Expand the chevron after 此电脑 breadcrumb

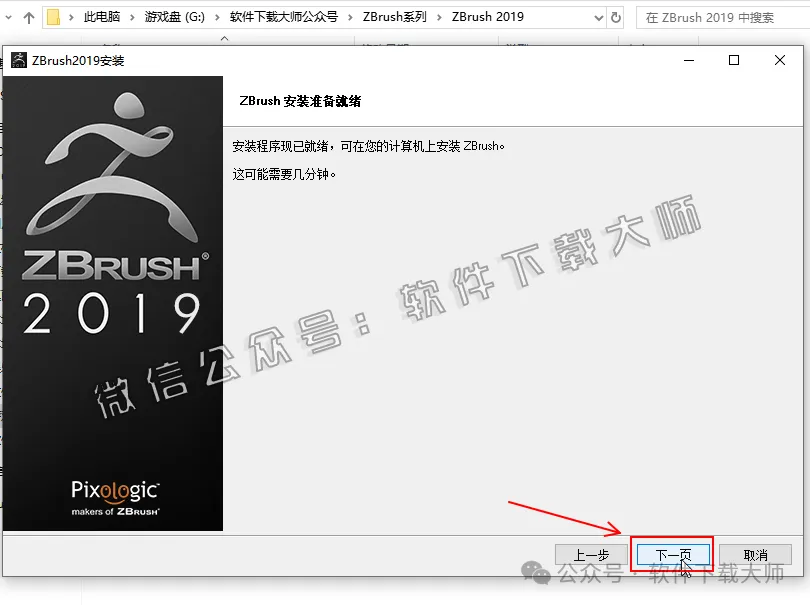coord(135,17)
